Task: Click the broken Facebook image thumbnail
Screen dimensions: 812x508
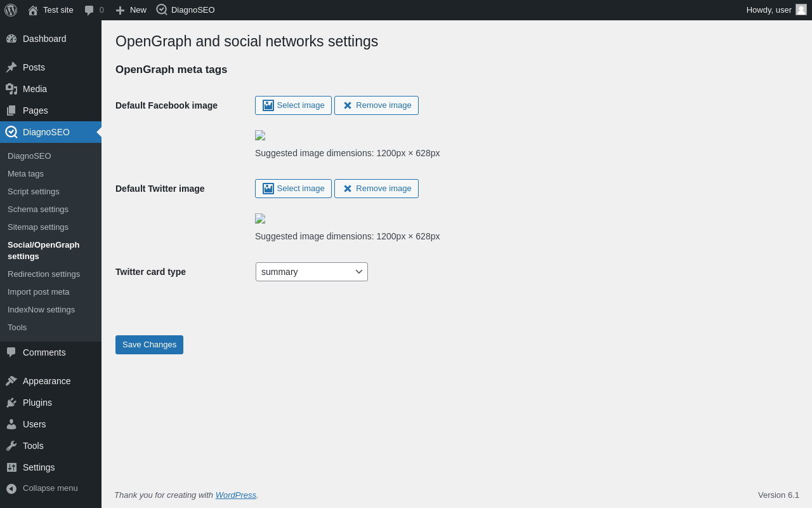Action: pyautogui.click(x=260, y=135)
